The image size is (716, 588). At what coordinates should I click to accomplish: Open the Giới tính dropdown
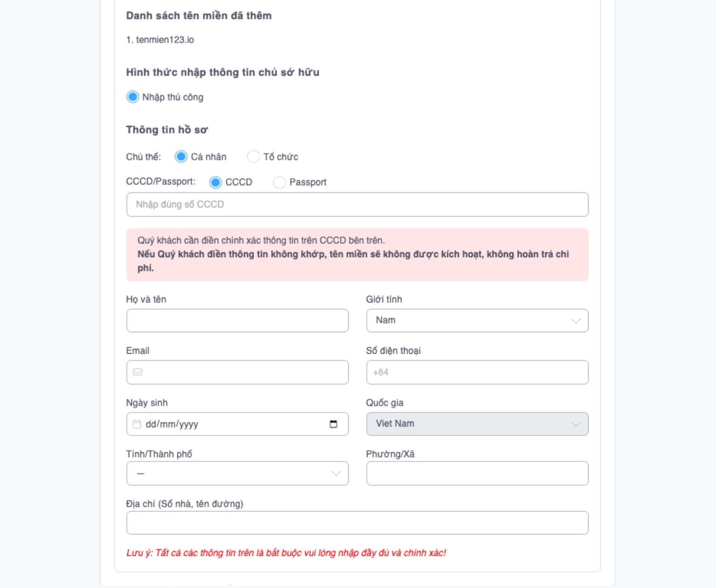477,321
